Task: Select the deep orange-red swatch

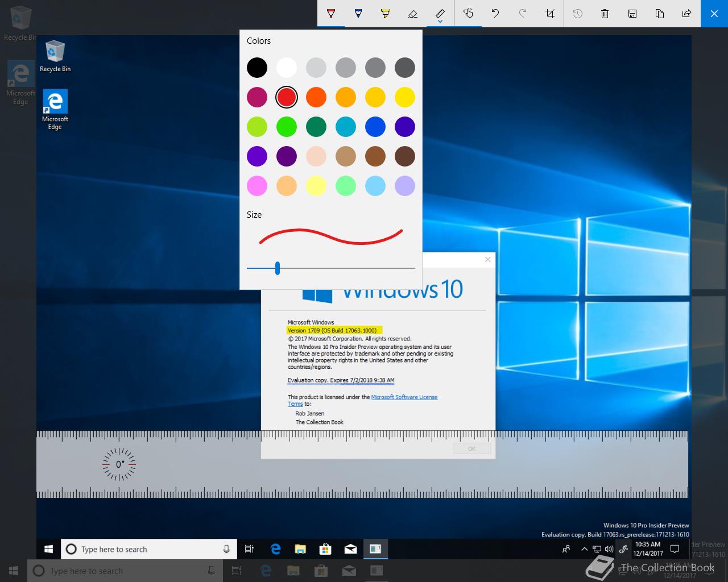Action: pyautogui.click(x=316, y=97)
